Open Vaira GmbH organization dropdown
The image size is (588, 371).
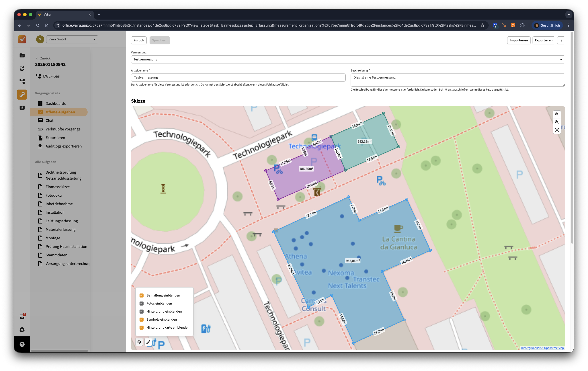pyautogui.click(x=72, y=39)
